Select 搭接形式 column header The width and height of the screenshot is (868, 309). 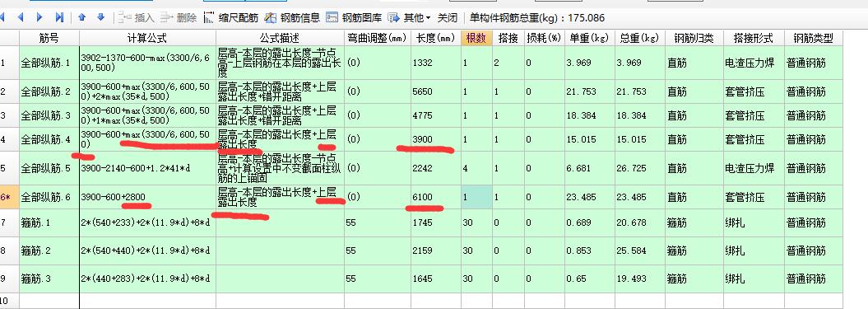pos(753,38)
